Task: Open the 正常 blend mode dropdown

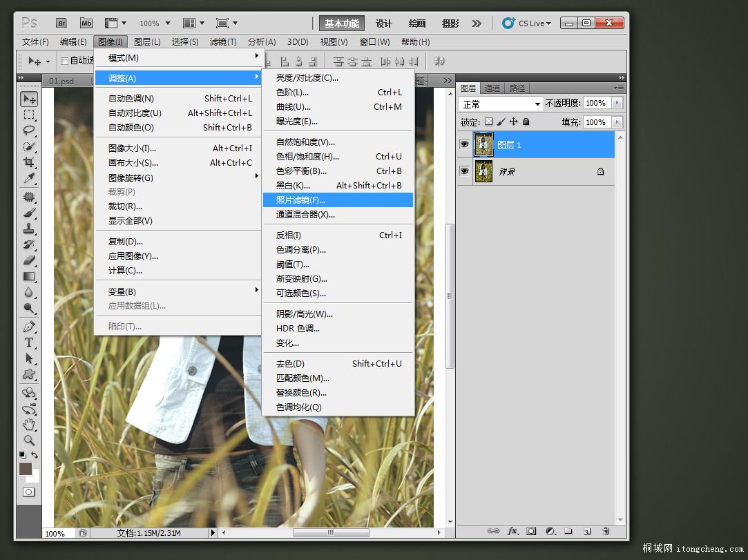Action: pyautogui.click(x=501, y=104)
